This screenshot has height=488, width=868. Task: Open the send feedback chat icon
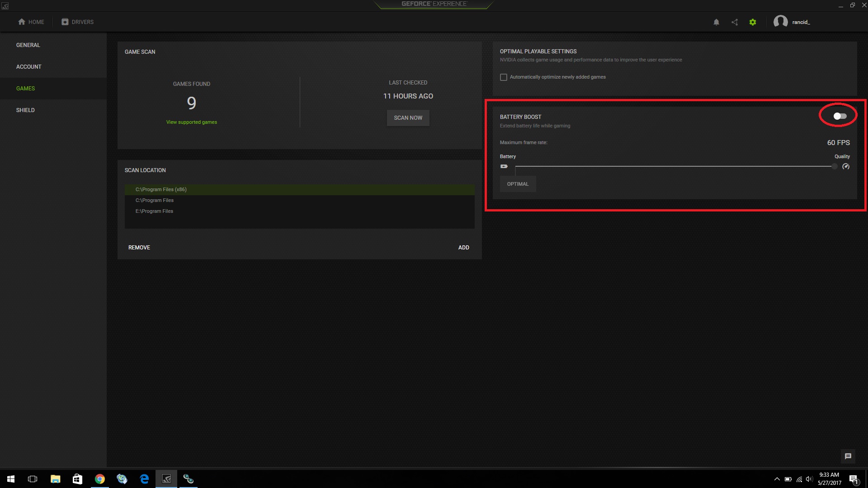pos(848,456)
